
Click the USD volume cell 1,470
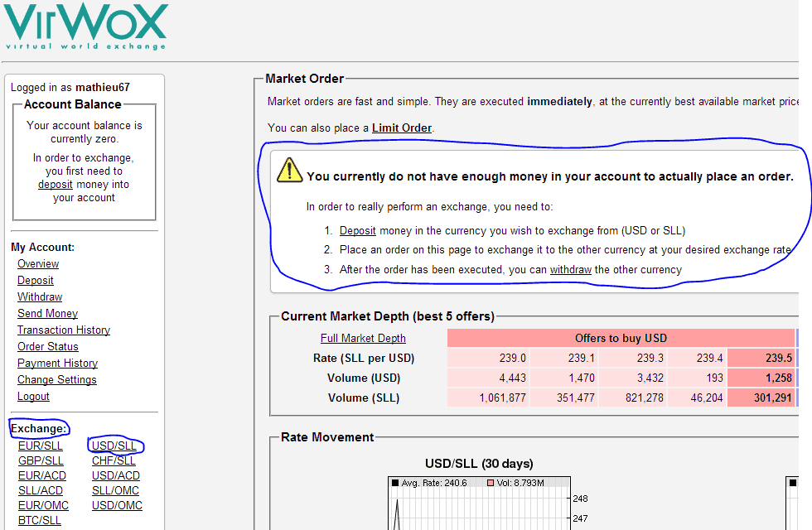tap(563, 378)
